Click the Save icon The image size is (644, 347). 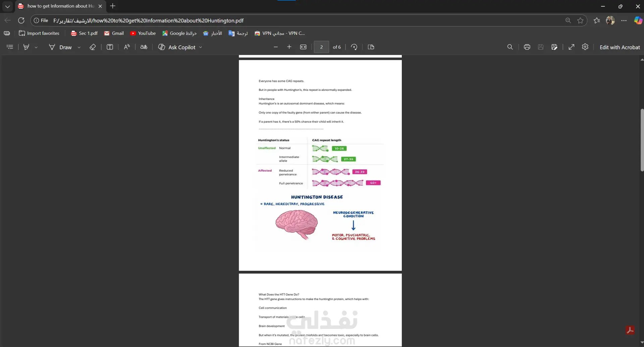541,47
